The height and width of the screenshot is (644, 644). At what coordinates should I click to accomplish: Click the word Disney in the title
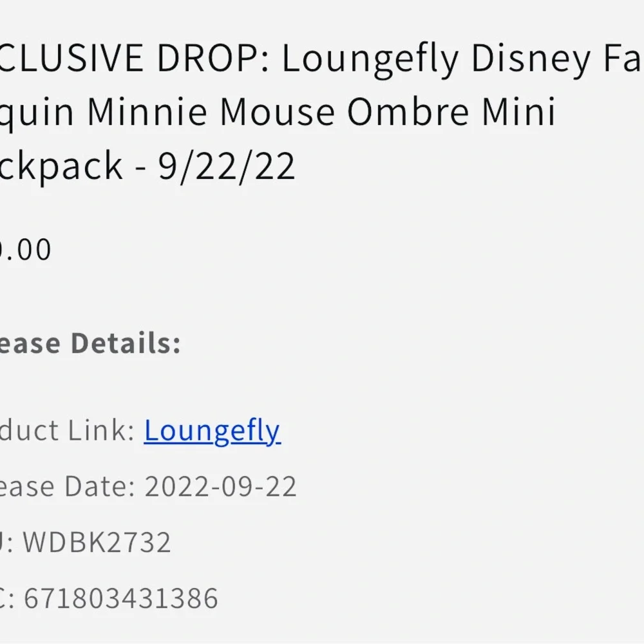click(x=530, y=59)
